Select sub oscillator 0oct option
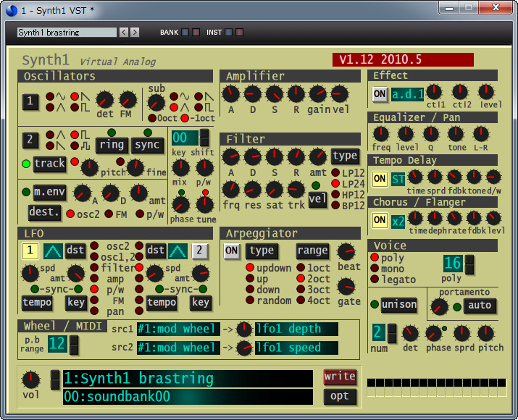The image size is (518, 420). click(152, 118)
